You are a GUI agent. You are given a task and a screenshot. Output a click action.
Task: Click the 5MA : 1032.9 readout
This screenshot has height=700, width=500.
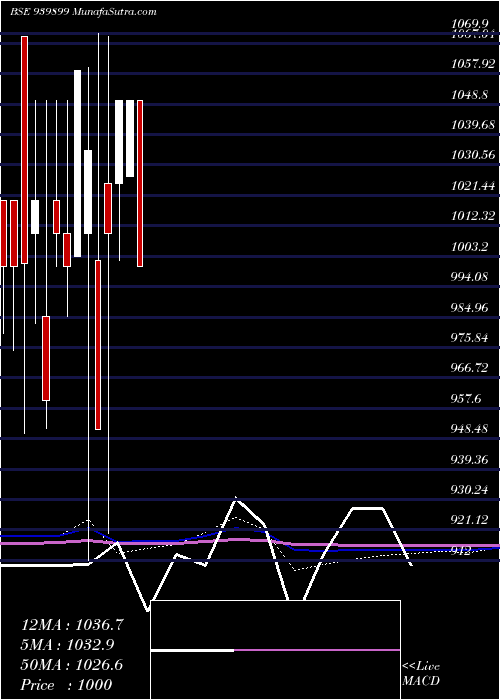(x=67, y=645)
